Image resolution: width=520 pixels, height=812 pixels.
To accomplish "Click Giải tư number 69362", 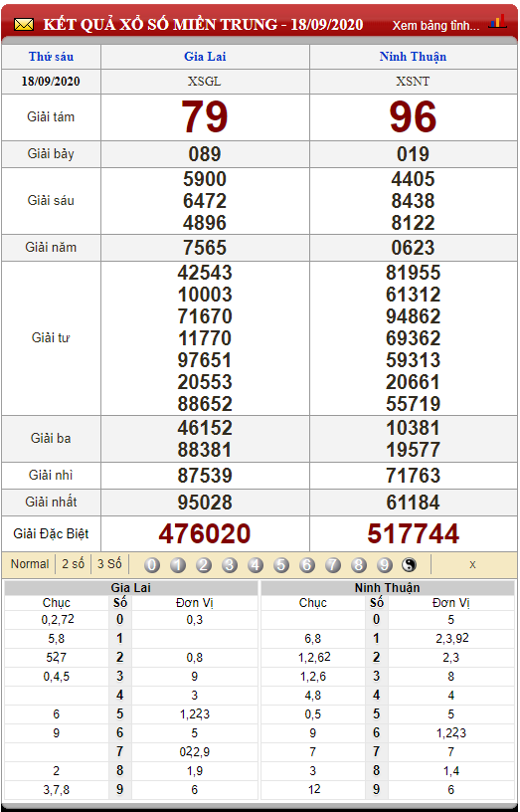I will click(x=413, y=338).
